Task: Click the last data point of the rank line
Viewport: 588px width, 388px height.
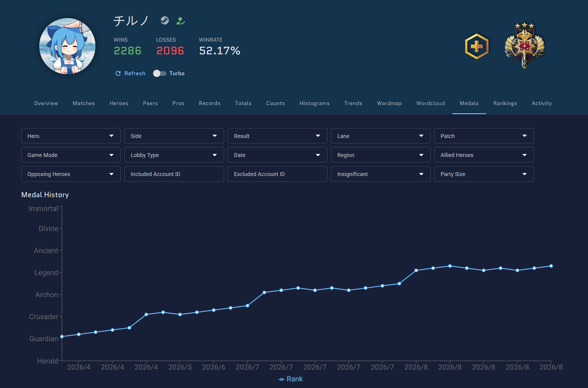Action: click(x=551, y=266)
